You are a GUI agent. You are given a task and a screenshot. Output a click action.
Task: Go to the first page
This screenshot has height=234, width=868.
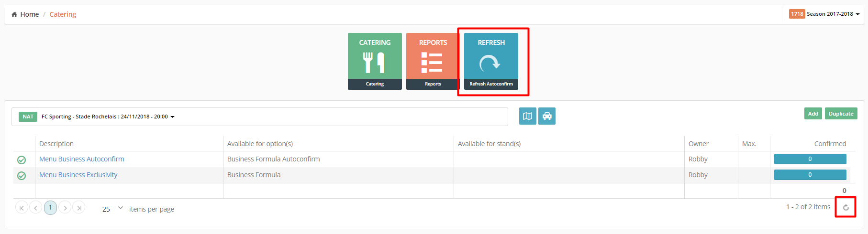[x=22, y=208]
